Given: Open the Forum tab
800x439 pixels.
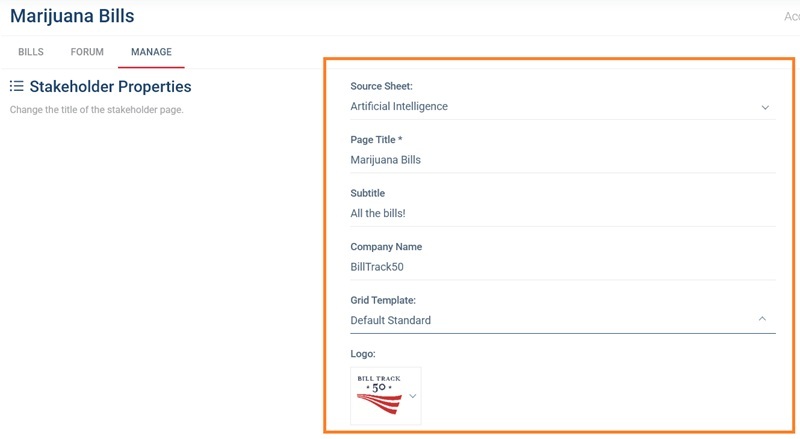Looking at the screenshot, I should click(87, 52).
